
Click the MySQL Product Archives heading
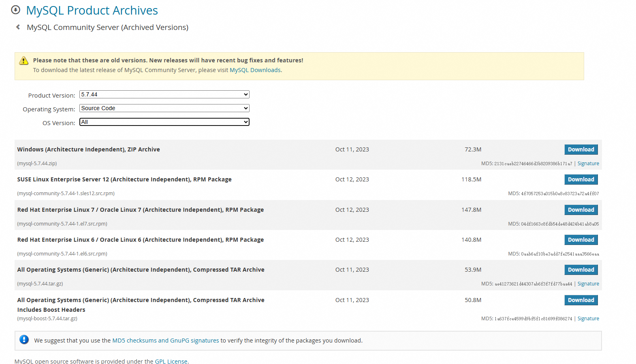click(x=92, y=10)
